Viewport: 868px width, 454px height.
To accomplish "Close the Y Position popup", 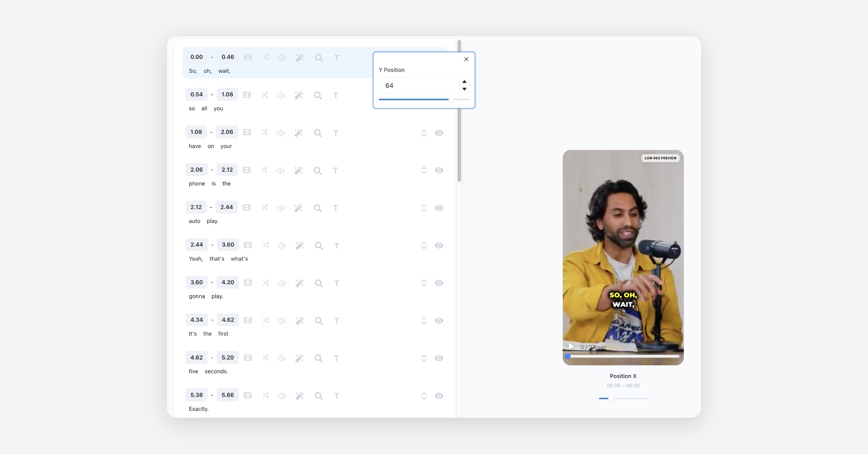I will pyautogui.click(x=466, y=59).
